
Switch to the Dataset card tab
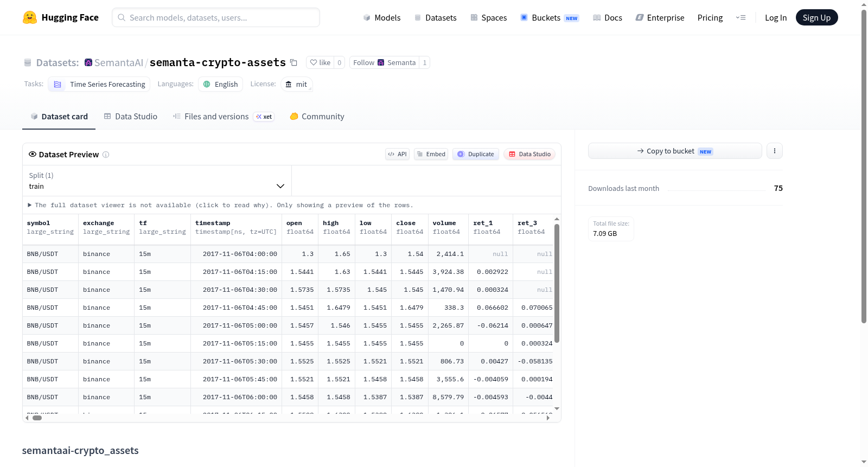[x=59, y=117]
